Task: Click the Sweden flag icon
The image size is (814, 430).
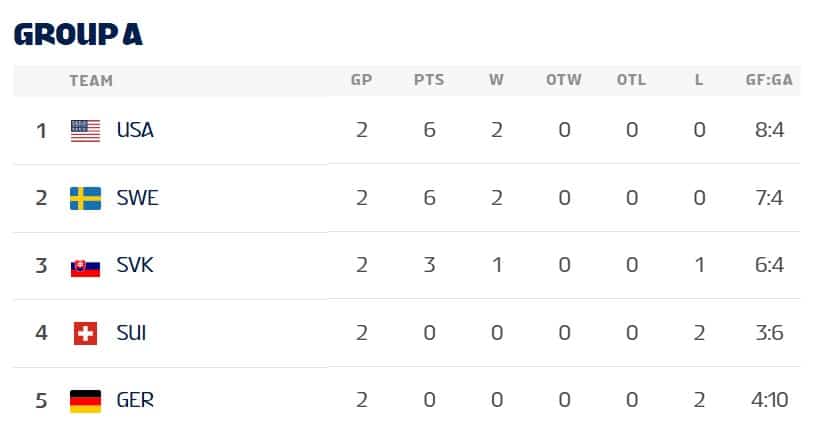Action: (85, 198)
